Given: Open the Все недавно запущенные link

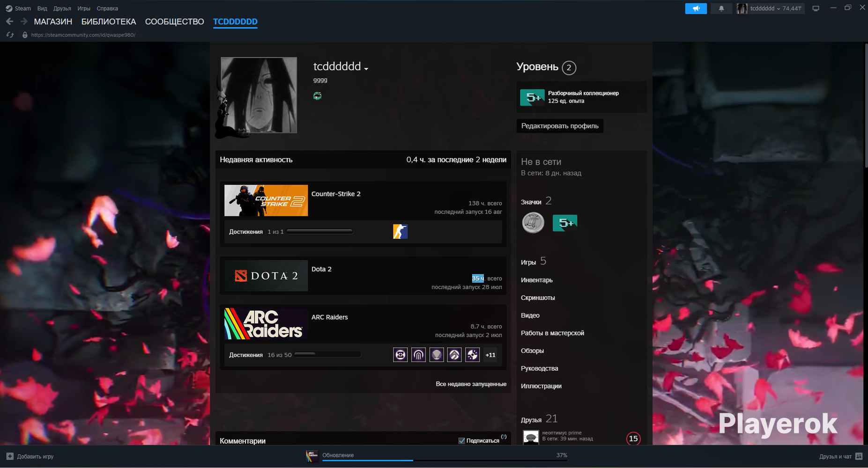Looking at the screenshot, I should coord(471,384).
